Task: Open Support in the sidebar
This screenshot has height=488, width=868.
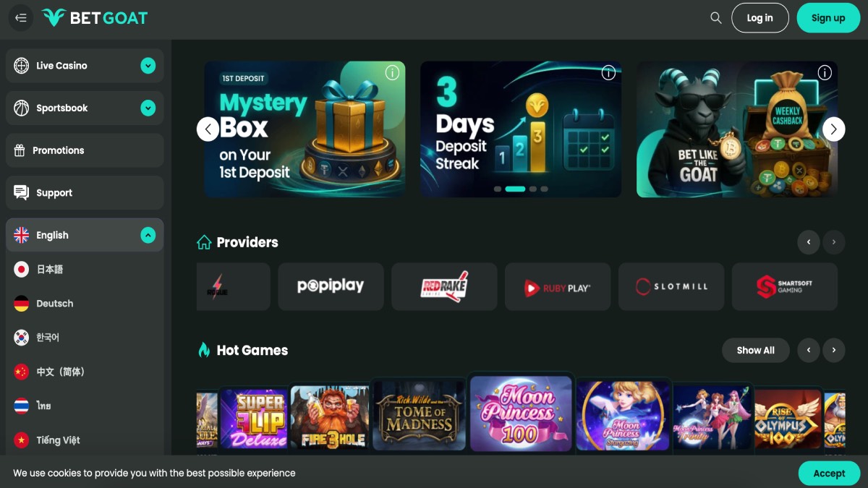Action: click(x=85, y=193)
